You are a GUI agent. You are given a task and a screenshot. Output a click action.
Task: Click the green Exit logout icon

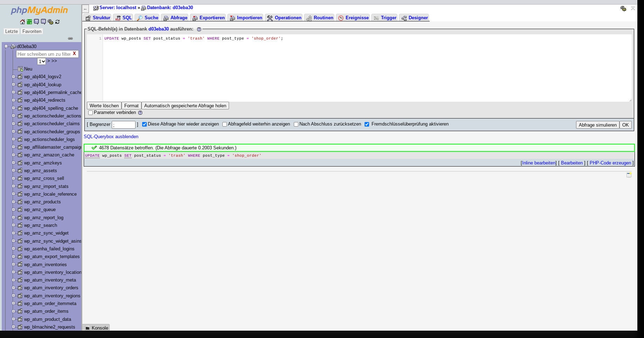coord(29,22)
